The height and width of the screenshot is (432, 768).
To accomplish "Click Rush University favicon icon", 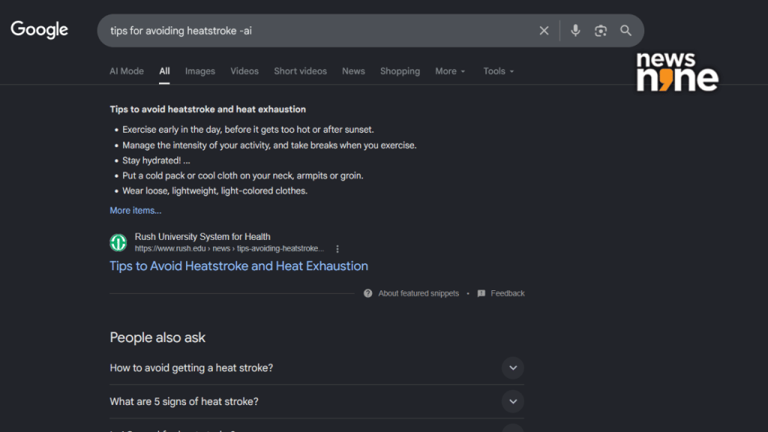I will [118, 242].
